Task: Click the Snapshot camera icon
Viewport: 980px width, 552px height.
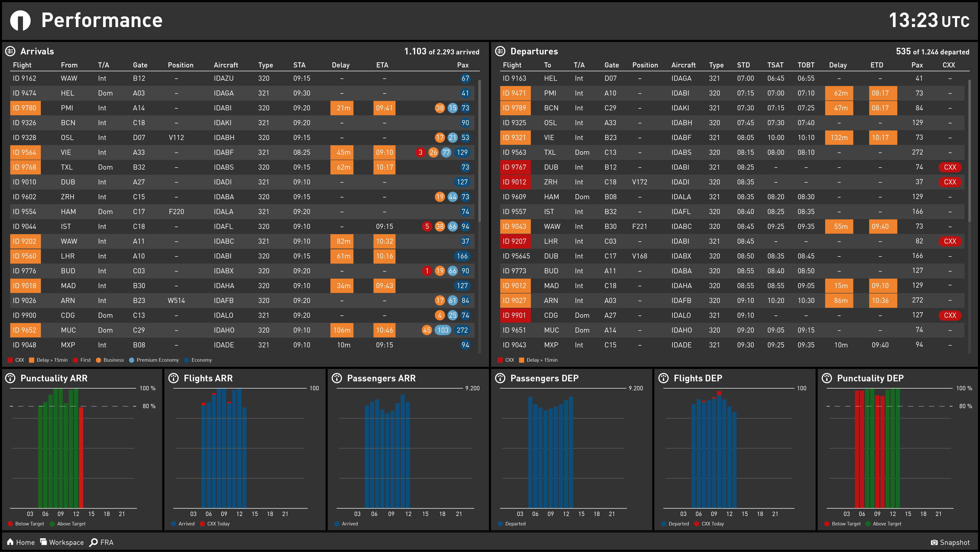Action: pos(934,543)
